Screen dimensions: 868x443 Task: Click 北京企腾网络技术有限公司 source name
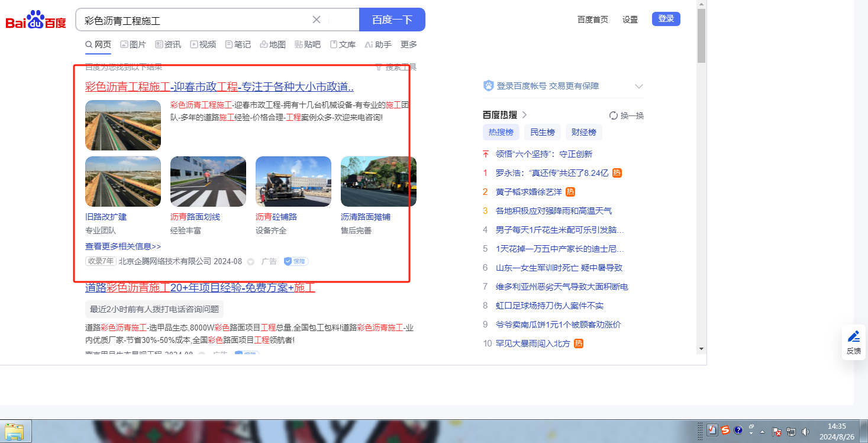[165, 261]
